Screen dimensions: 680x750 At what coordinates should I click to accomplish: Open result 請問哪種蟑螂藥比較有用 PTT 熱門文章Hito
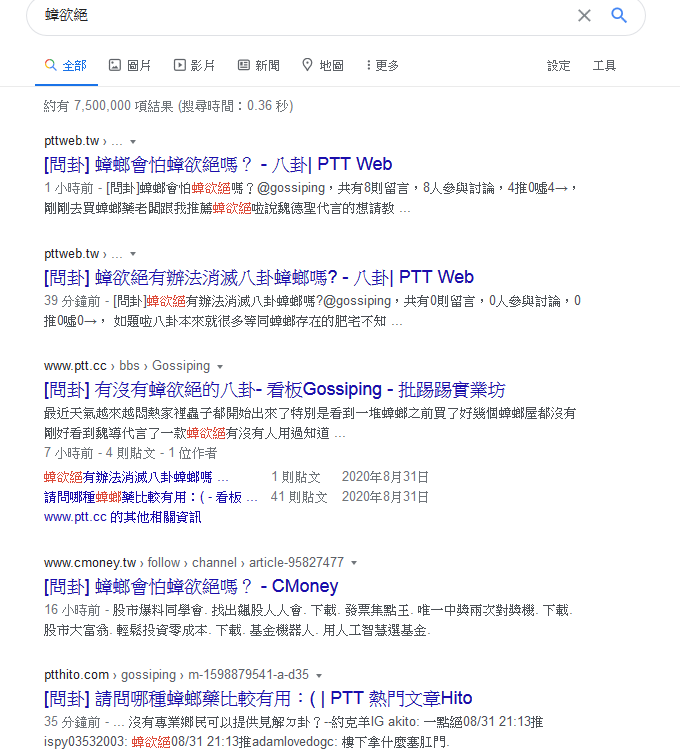tap(258, 699)
